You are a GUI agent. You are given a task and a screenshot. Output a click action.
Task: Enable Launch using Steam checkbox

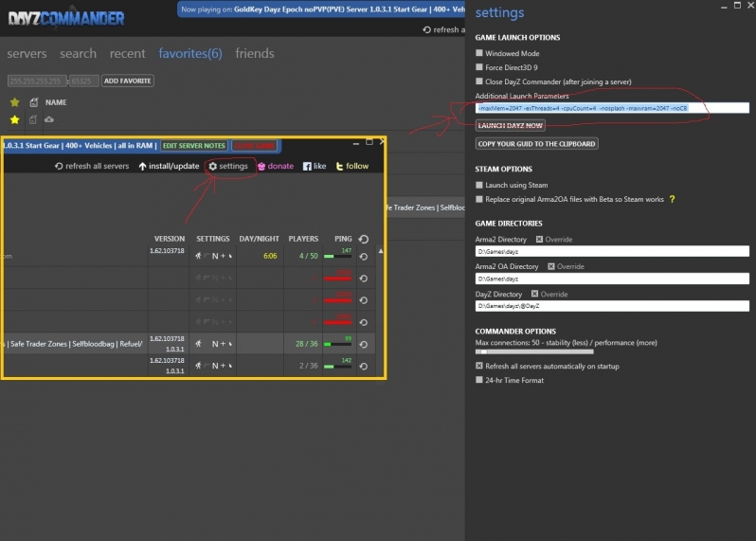coord(479,185)
